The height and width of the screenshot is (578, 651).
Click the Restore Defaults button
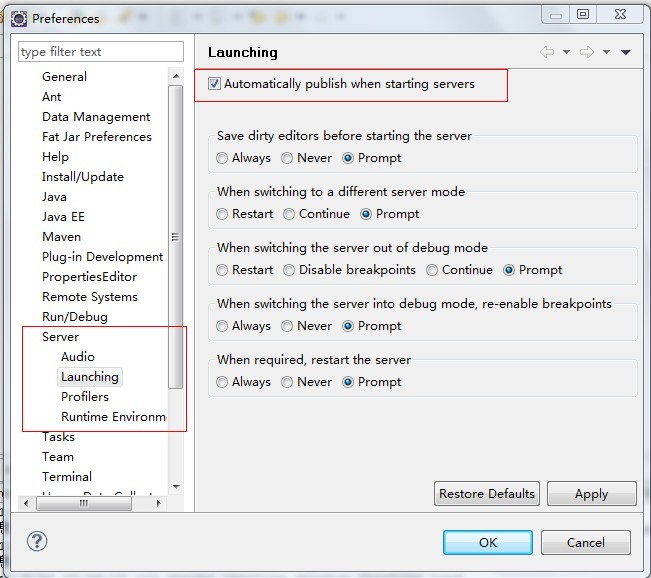(487, 494)
